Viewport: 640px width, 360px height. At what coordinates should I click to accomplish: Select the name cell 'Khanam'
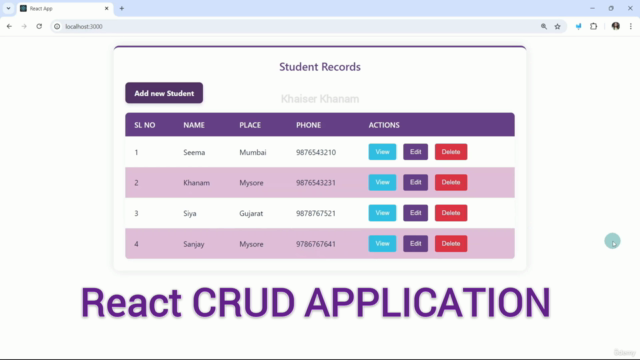tap(196, 183)
